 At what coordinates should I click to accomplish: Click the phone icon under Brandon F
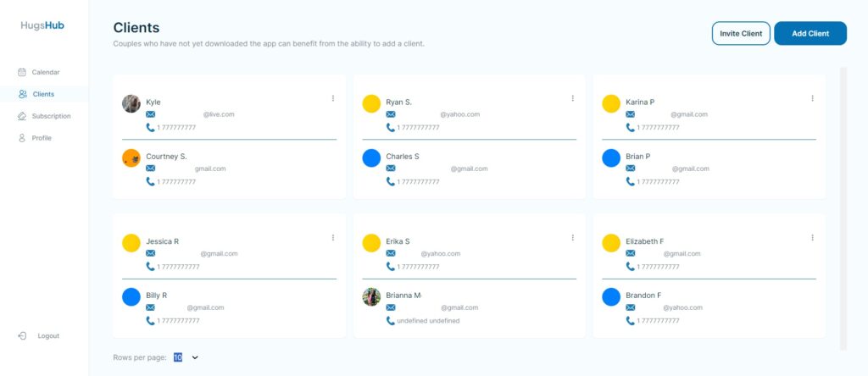pyautogui.click(x=631, y=321)
